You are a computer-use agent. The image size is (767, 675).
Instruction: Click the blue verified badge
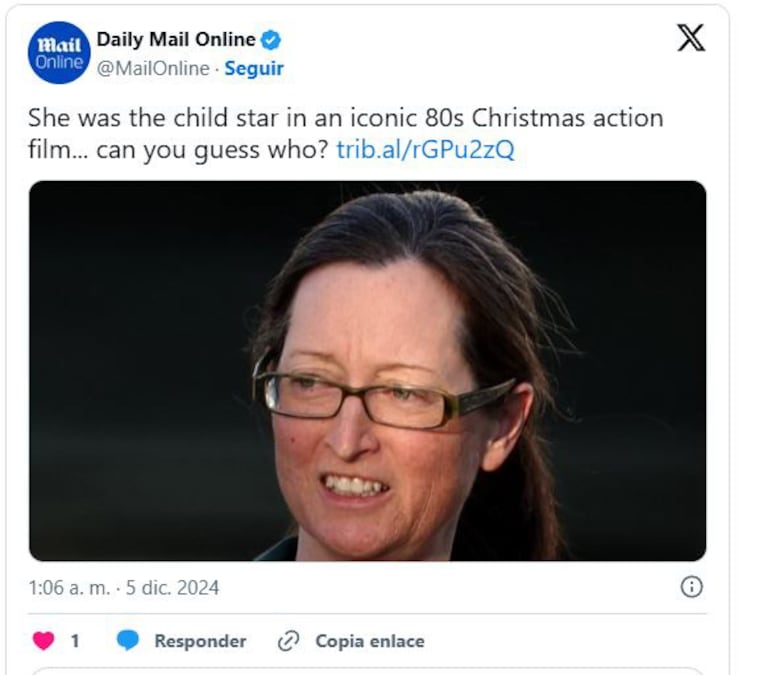coord(271,40)
